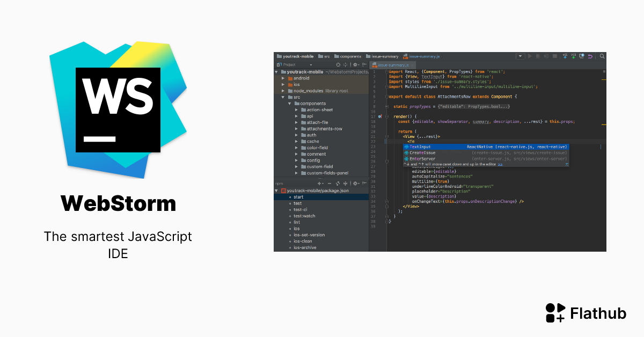Click the Run icon in the toolbar
This screenshot has height=337, width=644.
pos(530,55)
